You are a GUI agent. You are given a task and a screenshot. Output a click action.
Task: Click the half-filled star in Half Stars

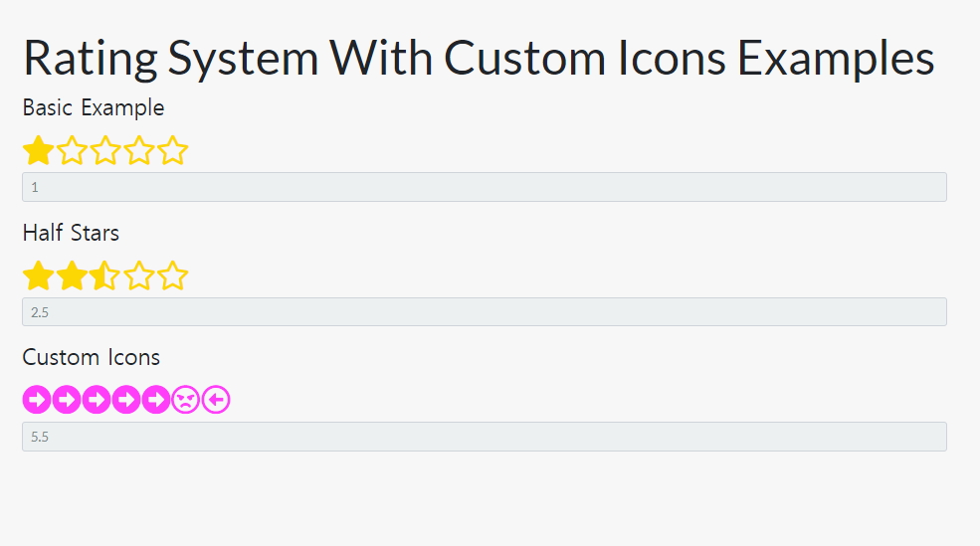tap(105, 275)
